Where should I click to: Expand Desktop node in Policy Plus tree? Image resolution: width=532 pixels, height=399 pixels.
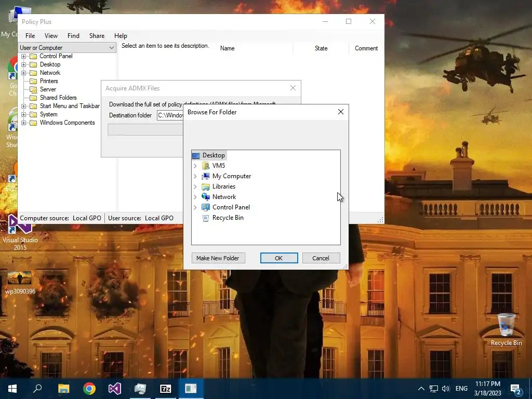(x=23, y=64)
